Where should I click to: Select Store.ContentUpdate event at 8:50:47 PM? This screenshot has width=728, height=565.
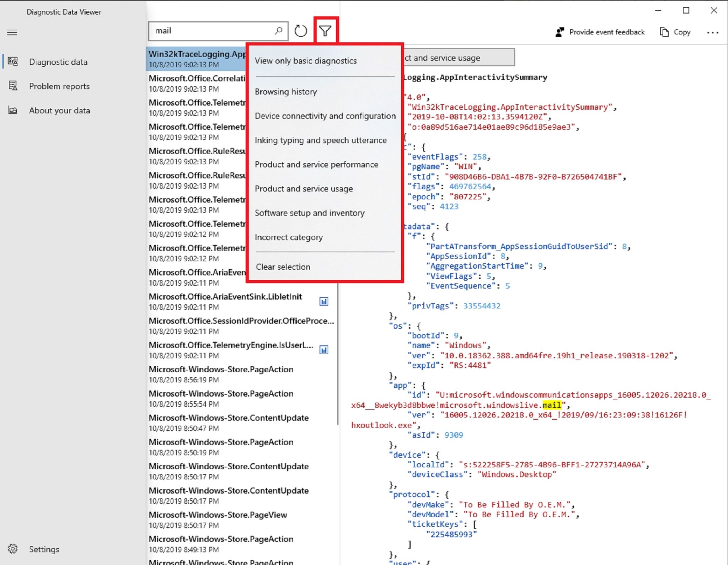pos(241,423)
